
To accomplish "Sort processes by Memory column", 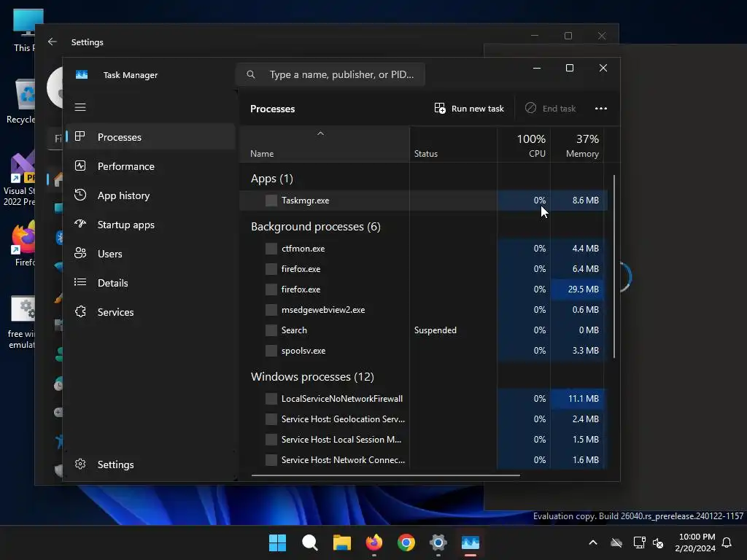I will [x=577, y=145].
